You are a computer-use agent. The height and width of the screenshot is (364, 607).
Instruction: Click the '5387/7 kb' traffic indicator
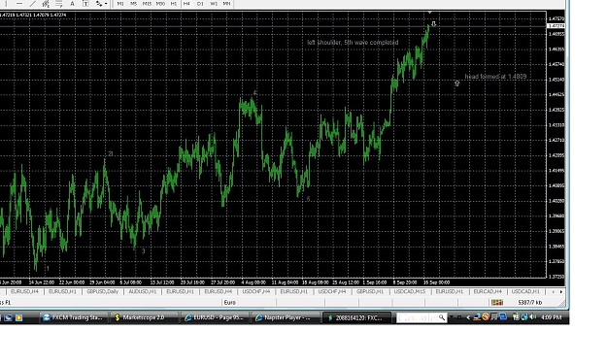click(x=530, y=303)
